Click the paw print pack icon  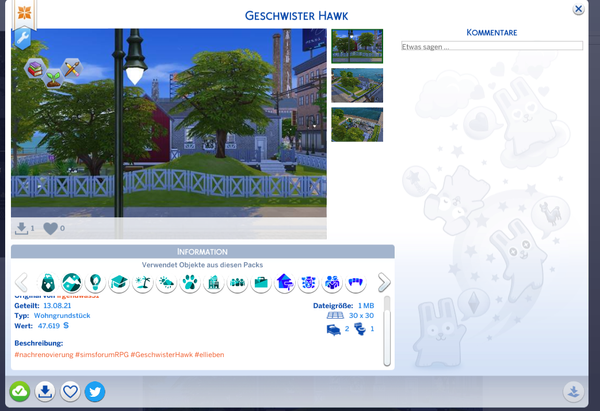point(190,283)
